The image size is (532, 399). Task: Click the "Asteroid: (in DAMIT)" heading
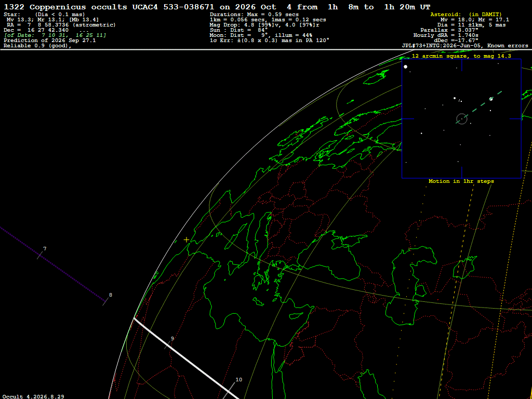click(466, 15)
